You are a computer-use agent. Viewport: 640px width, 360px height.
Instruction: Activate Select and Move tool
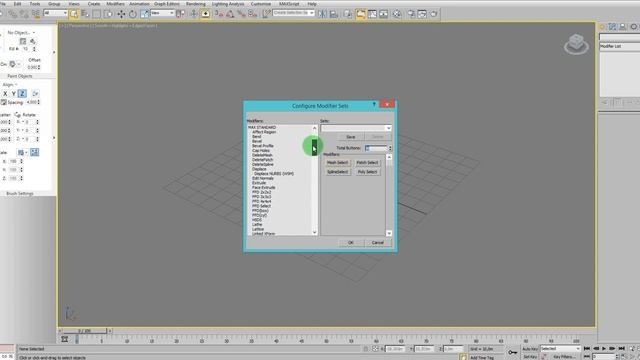[x=121, y=14]
